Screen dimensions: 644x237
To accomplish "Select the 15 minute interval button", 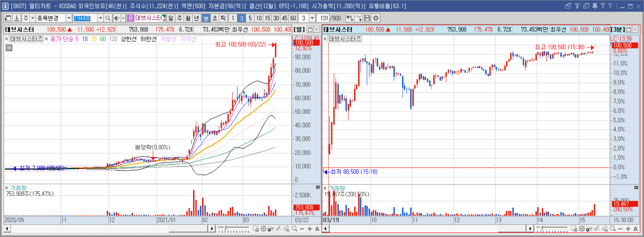I will [x=267, y=18].
